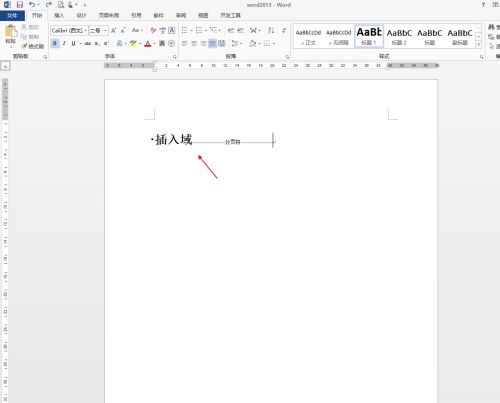Decrease font size with Shrink Font
500x403 pixels.
click(123, 31)
